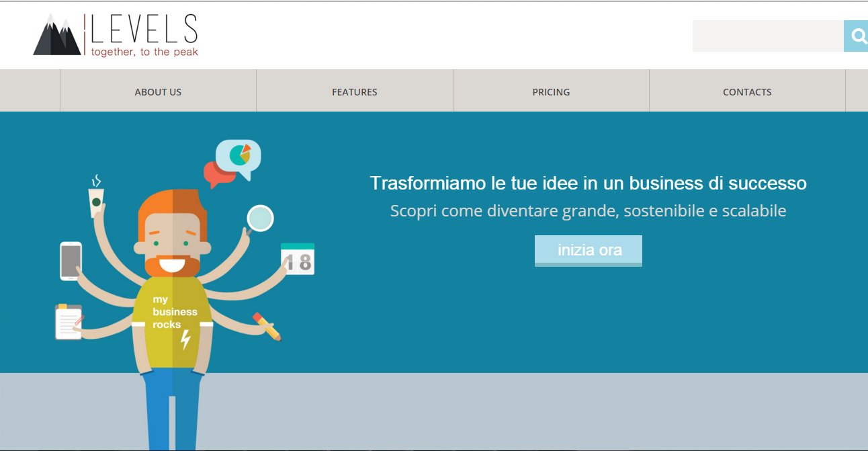Viewport: 868px width, 451px height.
Task: Open the Pricing page
Action: 551,92
